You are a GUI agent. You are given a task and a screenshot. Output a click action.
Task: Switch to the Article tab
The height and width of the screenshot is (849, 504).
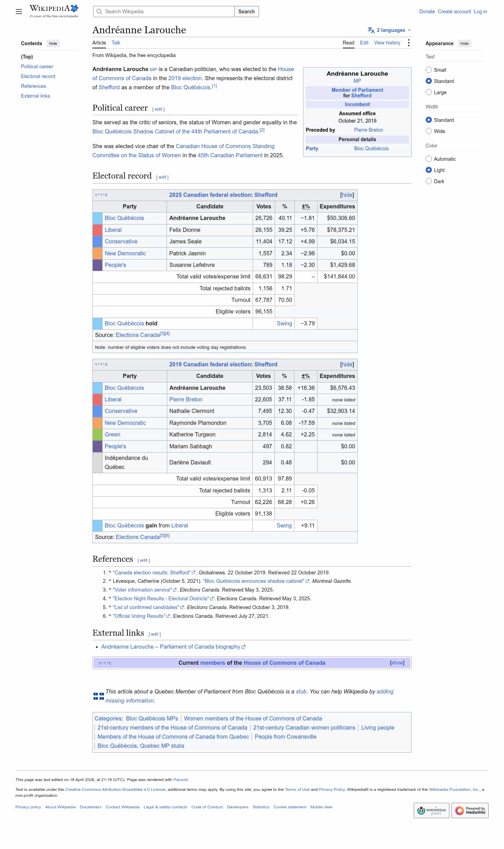click(99, 43)
